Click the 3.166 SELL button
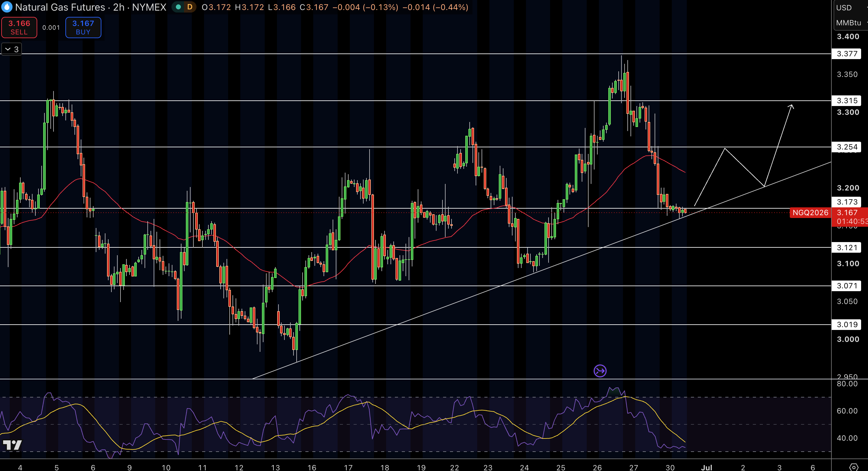This screenshot has height=471, width=868. point(19,28)
